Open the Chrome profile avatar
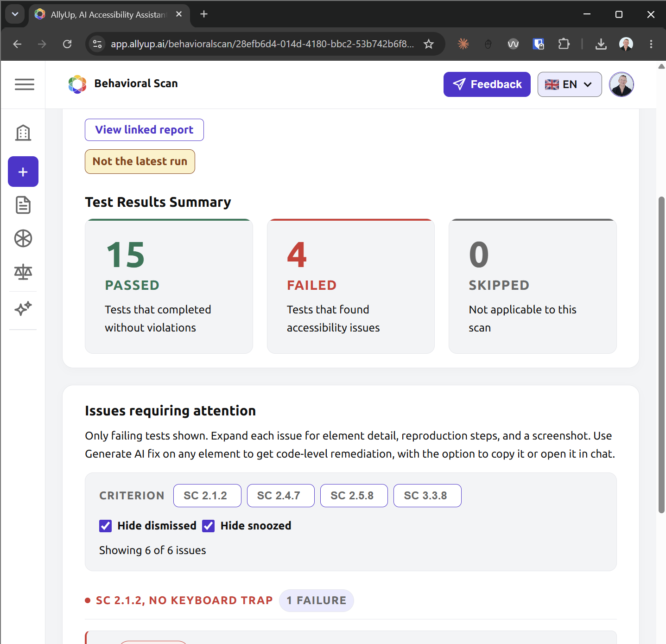 [626, 44]
